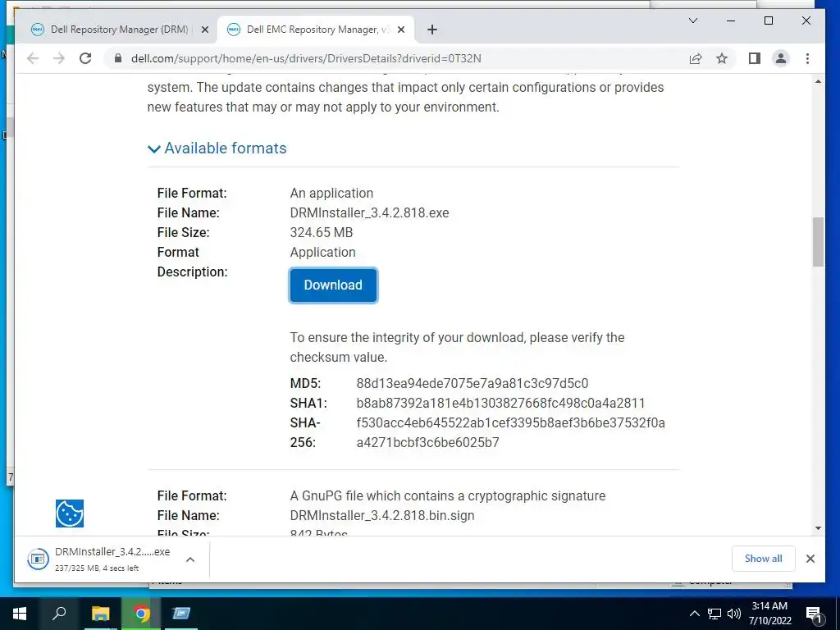Click the SHA1 checksum value
The width and height of the screenshot is (840, 630).
[x=500, y=403]
